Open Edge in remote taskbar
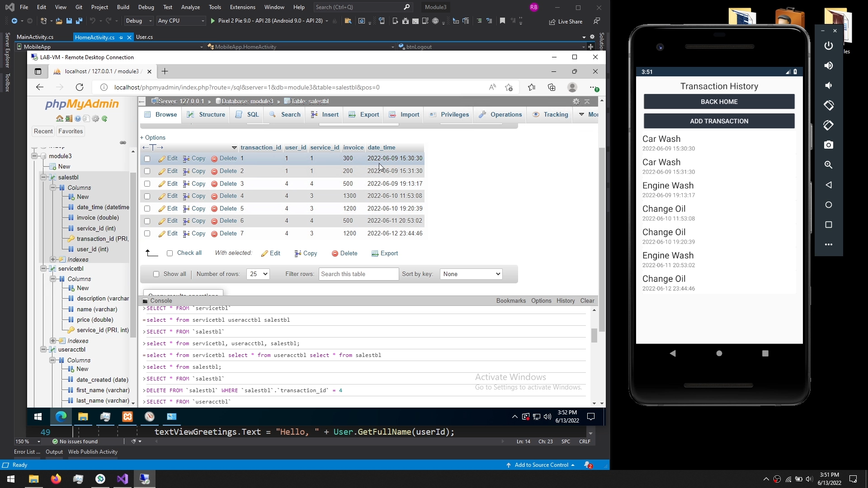 pos(61,417)
